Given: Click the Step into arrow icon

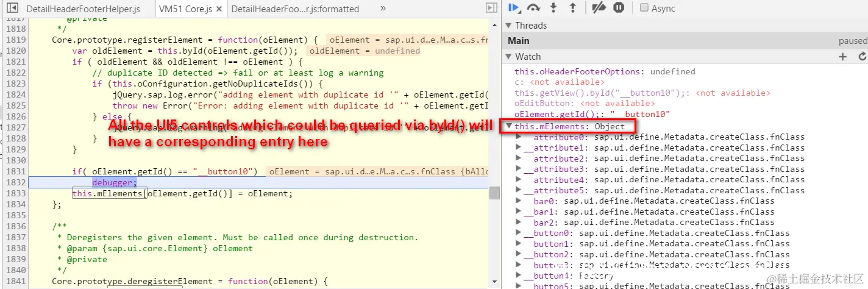Looking at the screenshot, I should click(x=553, y=8).
